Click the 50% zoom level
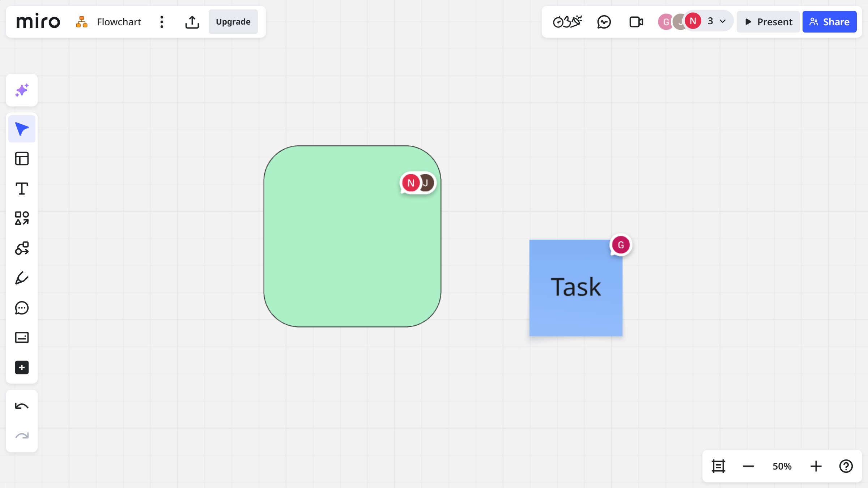The image size is (868, 488). (782, 466)
